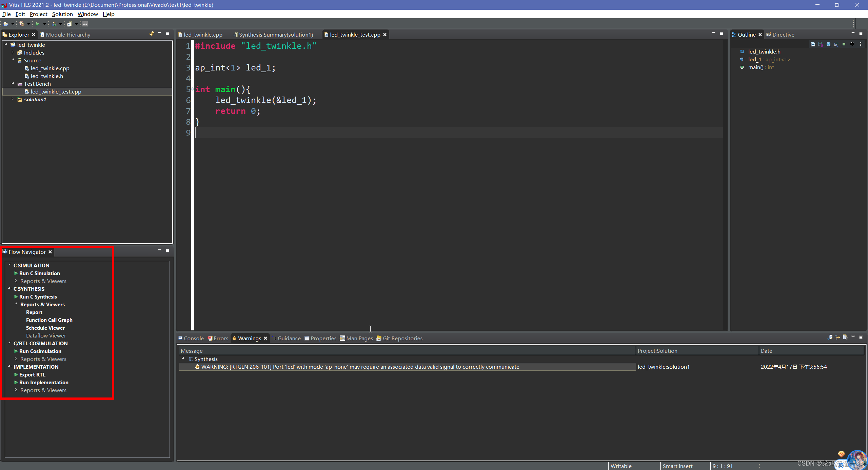The height and width of the screenshot is (470, 868).
Task: Switch to Synthesis Summary(solution1) tab
Action: 275,35
